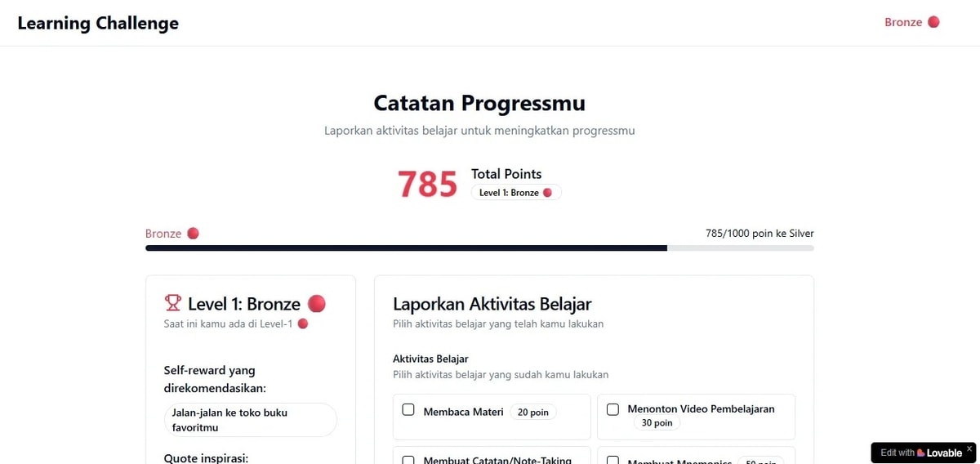
Task: Click the Bronze level label in header
Action: (x=903, y=22)
